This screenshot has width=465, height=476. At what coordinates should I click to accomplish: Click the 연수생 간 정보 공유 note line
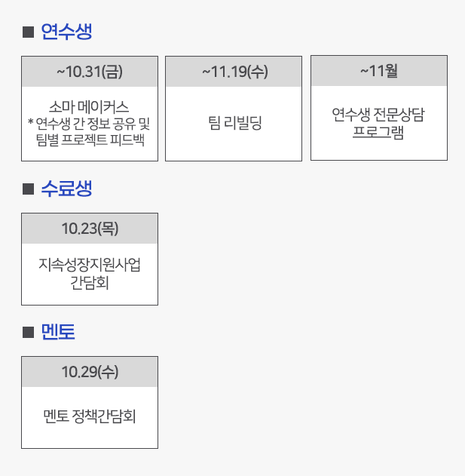click(90, 122)
